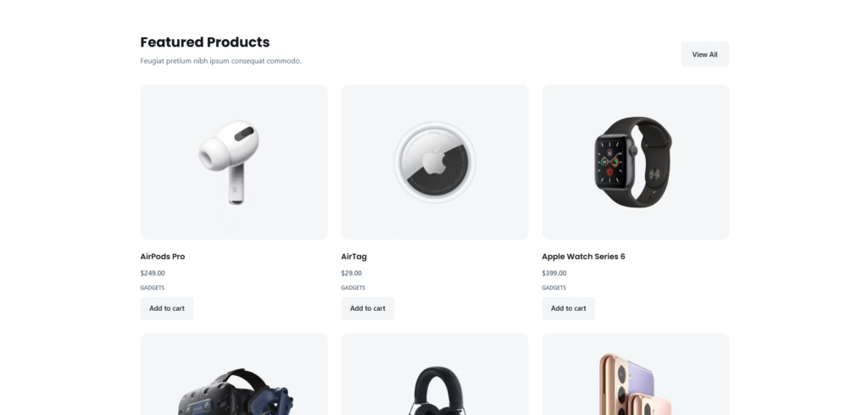Click the Apple Watch Series 6 title
The height and width of the screenshot is (415, 868).
pos(583,257)
